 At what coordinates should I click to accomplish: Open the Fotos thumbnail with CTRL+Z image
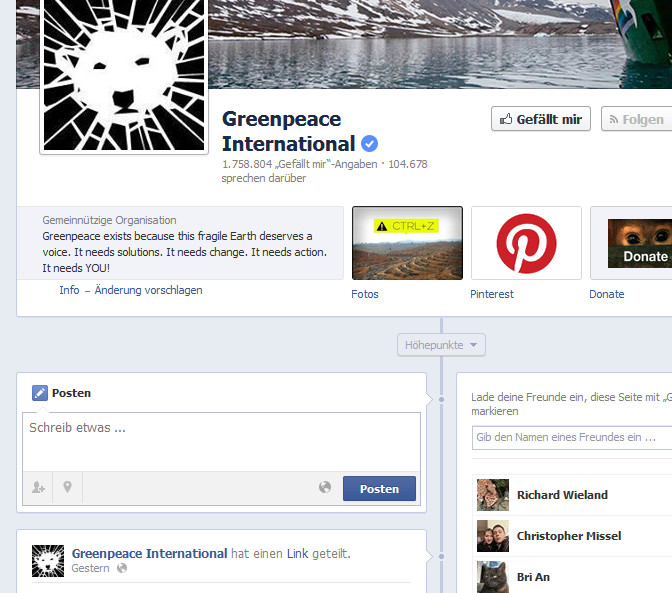coord(407,243)
